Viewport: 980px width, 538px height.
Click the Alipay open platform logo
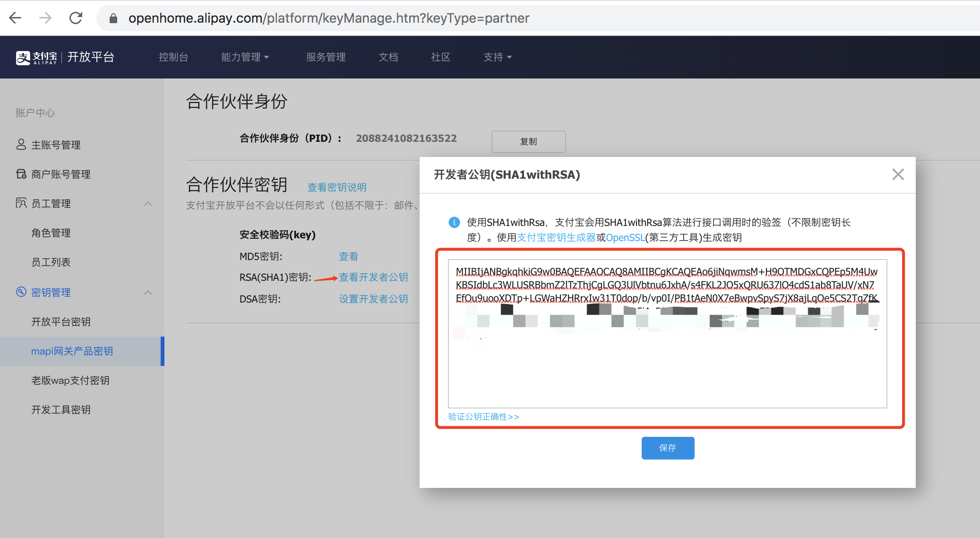pos(65,57)
